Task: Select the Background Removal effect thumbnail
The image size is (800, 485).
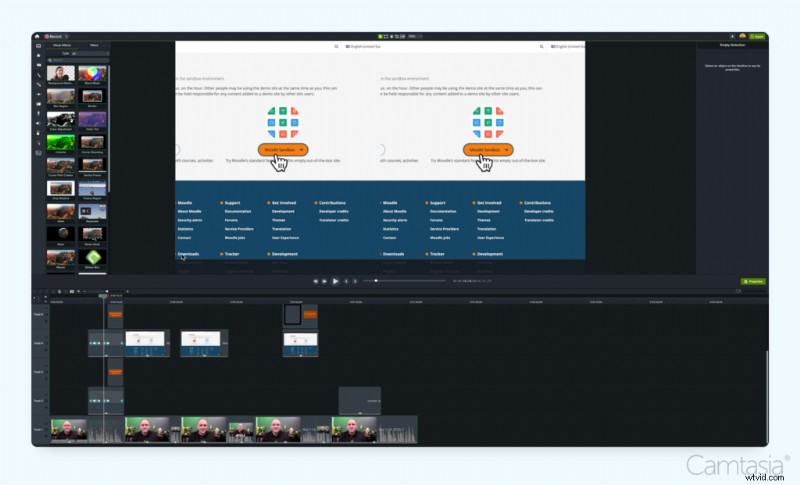Action: pos(60,74)
